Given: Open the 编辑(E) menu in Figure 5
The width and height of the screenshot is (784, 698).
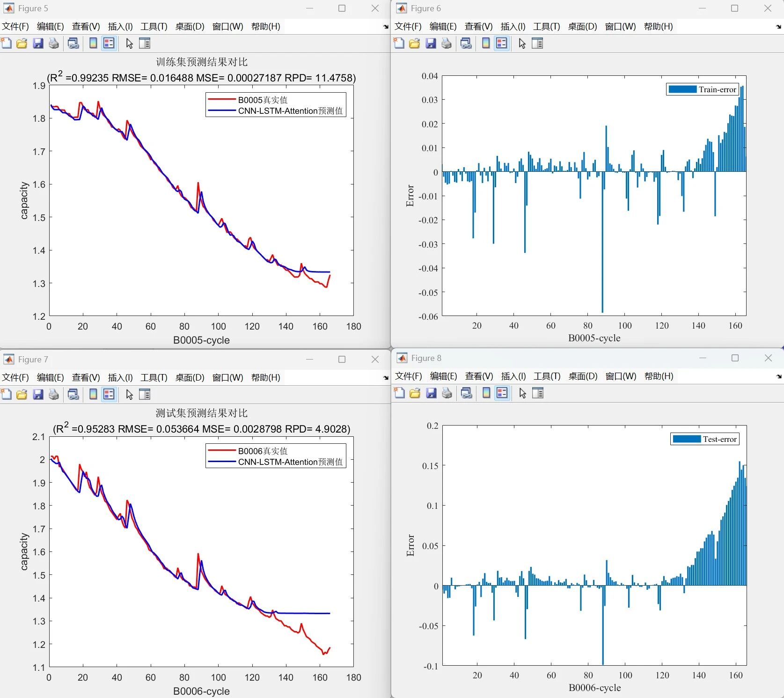Looking at the screenshot, I should [50, 26].
